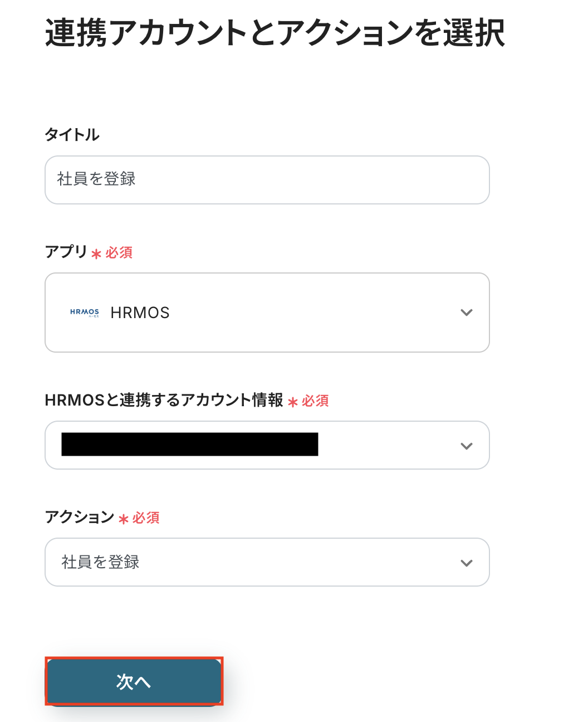The image size is (588, 722).
Task: Select the HRMOS app name text
Action: 140,313
